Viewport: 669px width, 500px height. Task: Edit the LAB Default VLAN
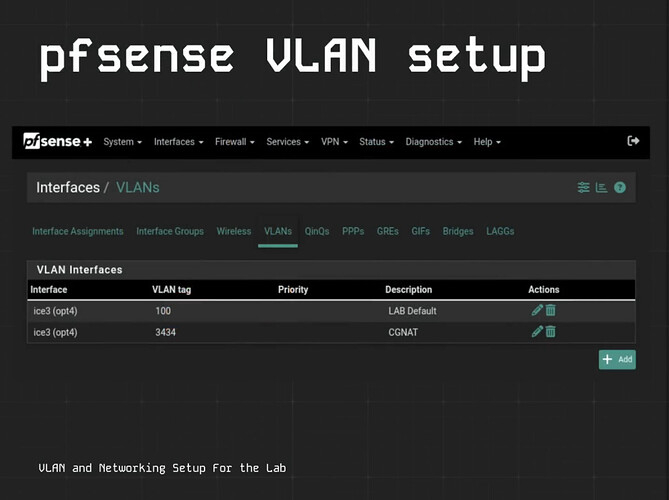click(537, 310)
